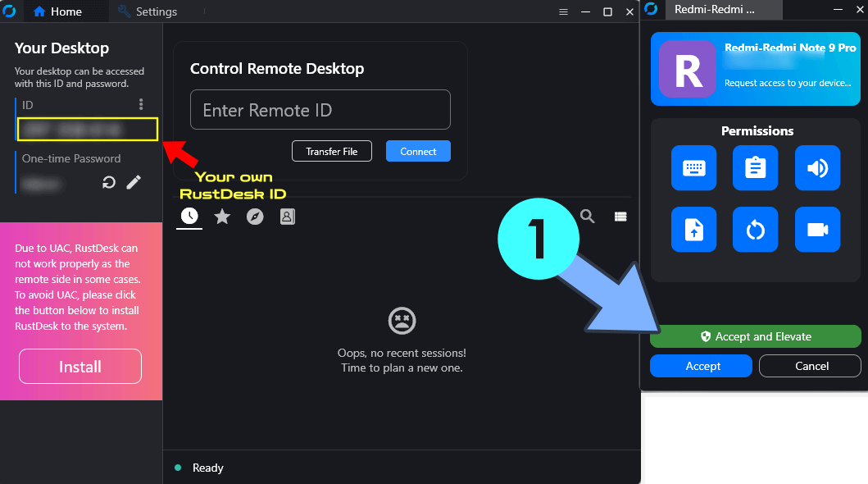Switch the peer list view layout

(620, 217)
